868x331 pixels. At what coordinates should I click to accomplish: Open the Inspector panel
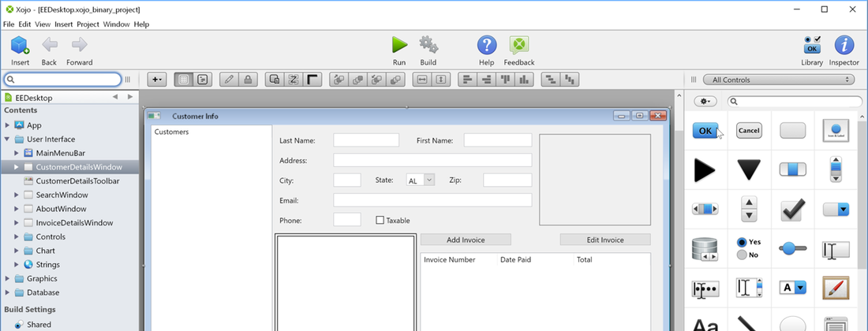pyautogui.click(x=844, y=45)
